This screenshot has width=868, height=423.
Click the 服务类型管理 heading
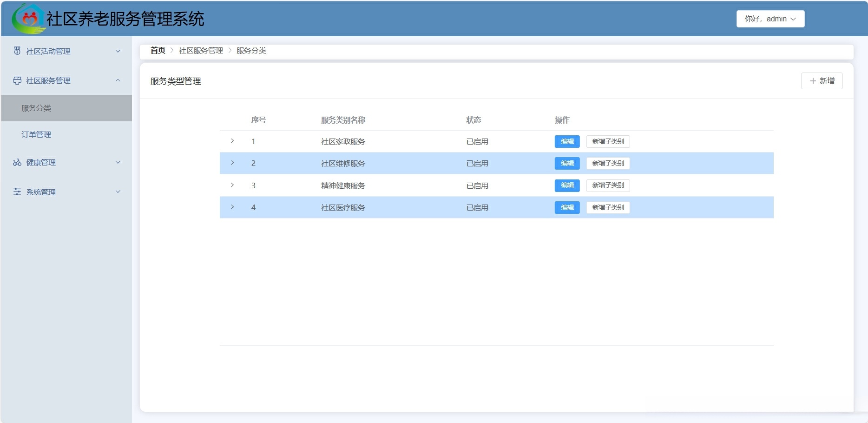(176, 81)
